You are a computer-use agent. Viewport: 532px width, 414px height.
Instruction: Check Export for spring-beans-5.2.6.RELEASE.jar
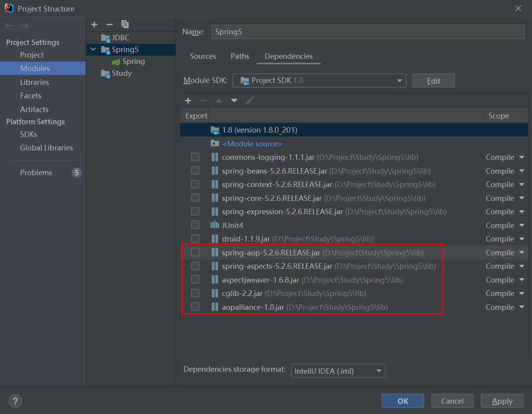[195, 170]
